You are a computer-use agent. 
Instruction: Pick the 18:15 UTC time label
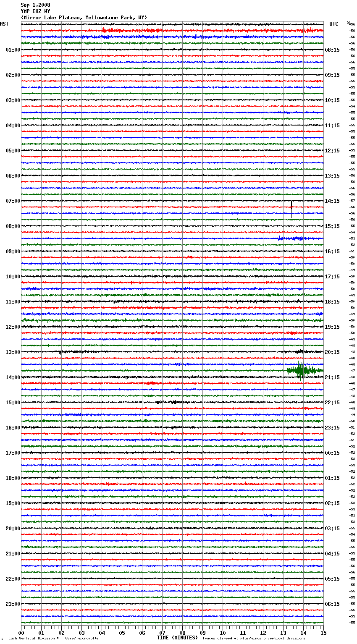[332, 302]
